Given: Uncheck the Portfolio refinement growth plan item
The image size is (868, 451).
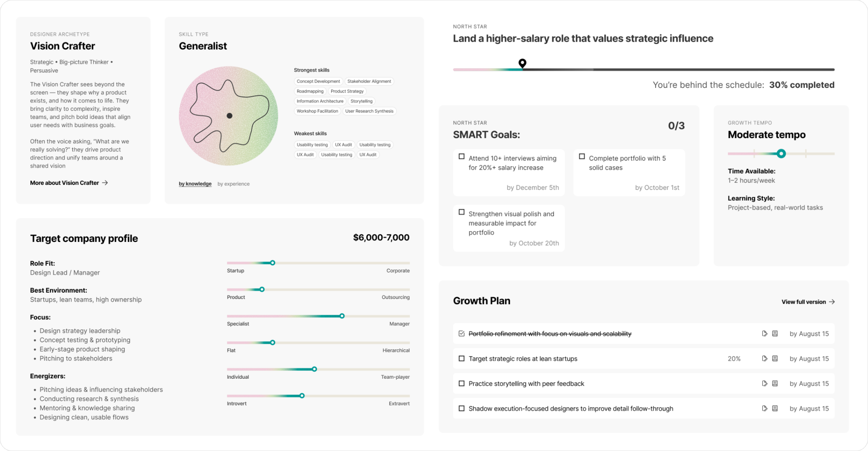Looking at the screenshot, I should (x=462, y=334).
